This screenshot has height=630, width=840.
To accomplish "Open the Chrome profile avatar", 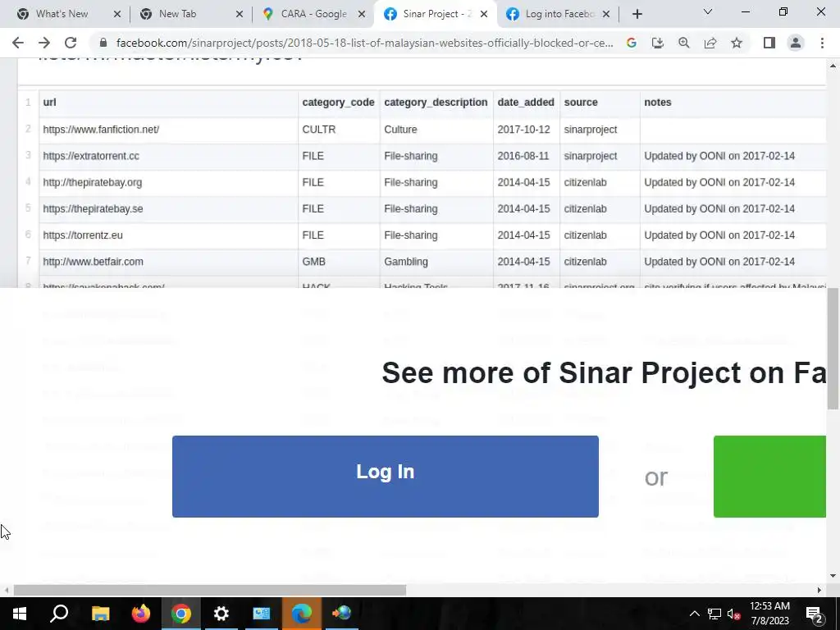I will 796,43.
